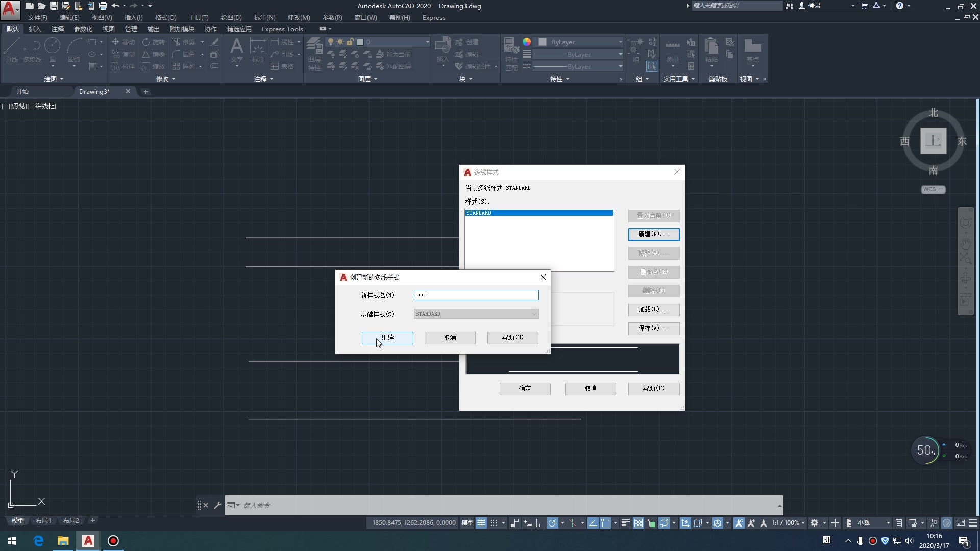Click the 复制 (Copy) modify tool
This screenshot has height=551, width=980.
coord(123,54)
